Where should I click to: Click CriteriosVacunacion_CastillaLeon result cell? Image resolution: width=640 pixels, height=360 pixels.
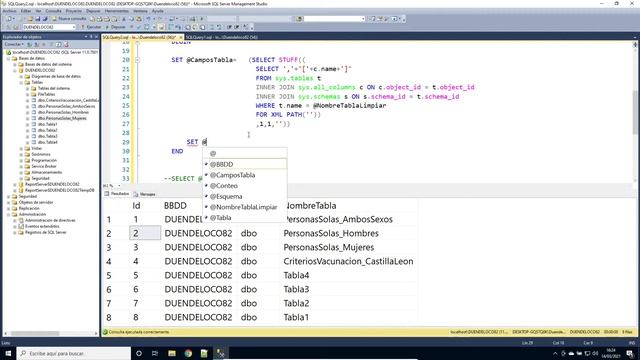click(348, 261)
